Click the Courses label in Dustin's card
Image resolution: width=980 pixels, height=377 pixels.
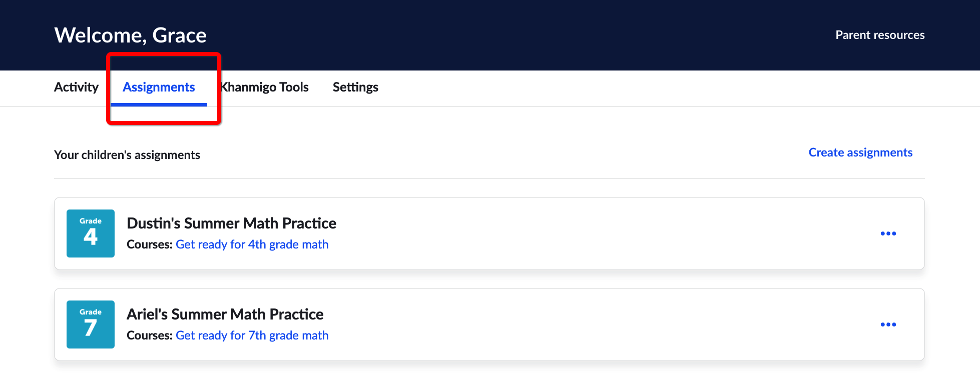pos(150,244)
